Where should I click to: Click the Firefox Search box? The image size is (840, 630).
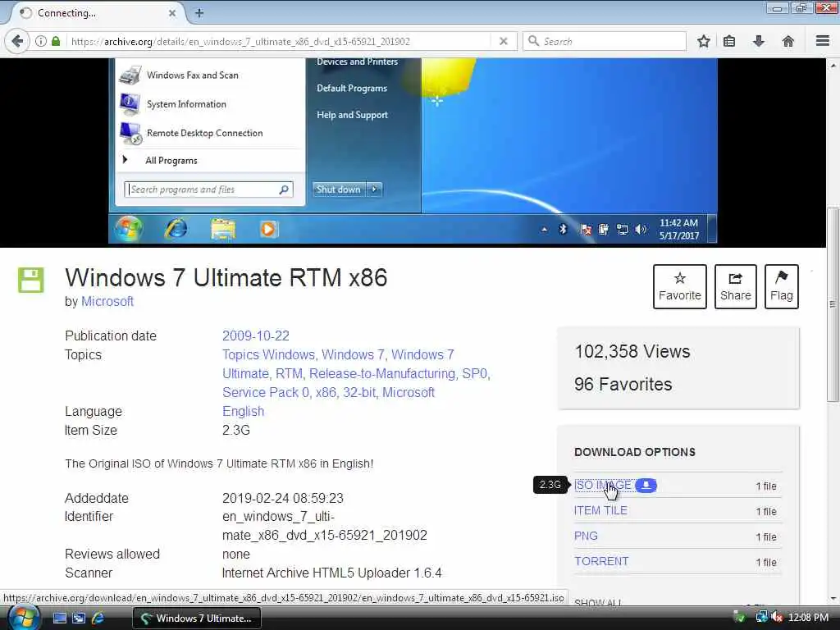pos(605,41)
